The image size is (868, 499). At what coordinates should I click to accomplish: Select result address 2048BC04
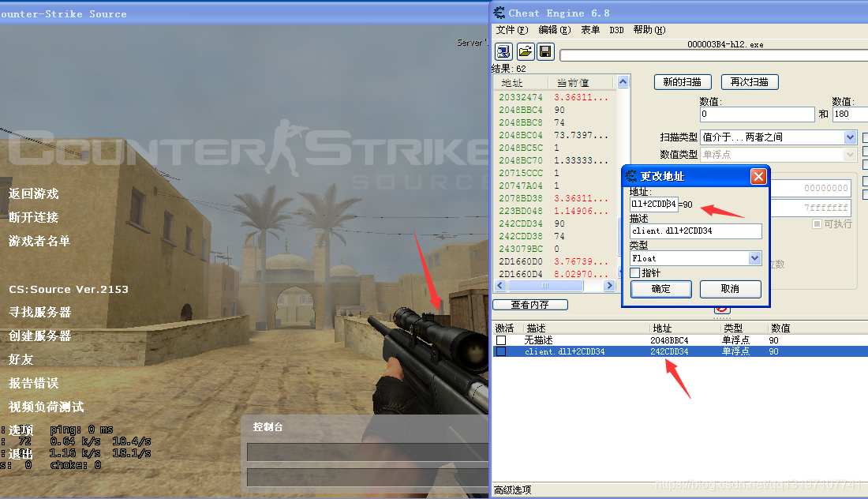click(521, 135)
